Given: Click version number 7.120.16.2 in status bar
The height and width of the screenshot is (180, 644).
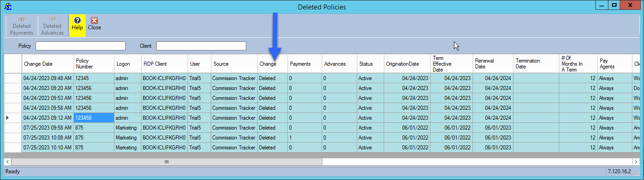Looking at the screenshot, I should click(619, 171).
